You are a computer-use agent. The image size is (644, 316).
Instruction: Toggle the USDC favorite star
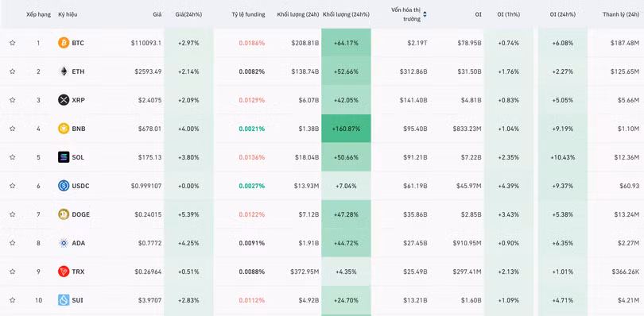click(x=12, y=186)
